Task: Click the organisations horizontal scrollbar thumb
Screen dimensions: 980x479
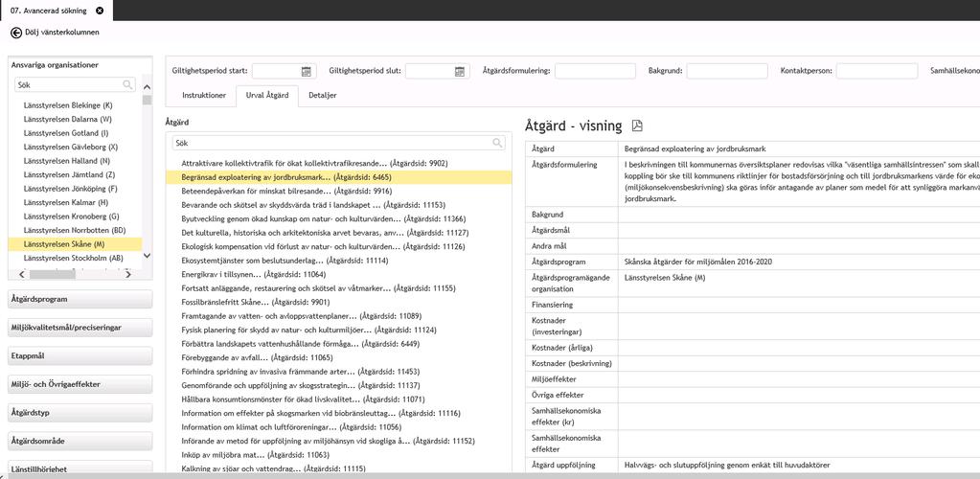Action: tap(52, 274)
